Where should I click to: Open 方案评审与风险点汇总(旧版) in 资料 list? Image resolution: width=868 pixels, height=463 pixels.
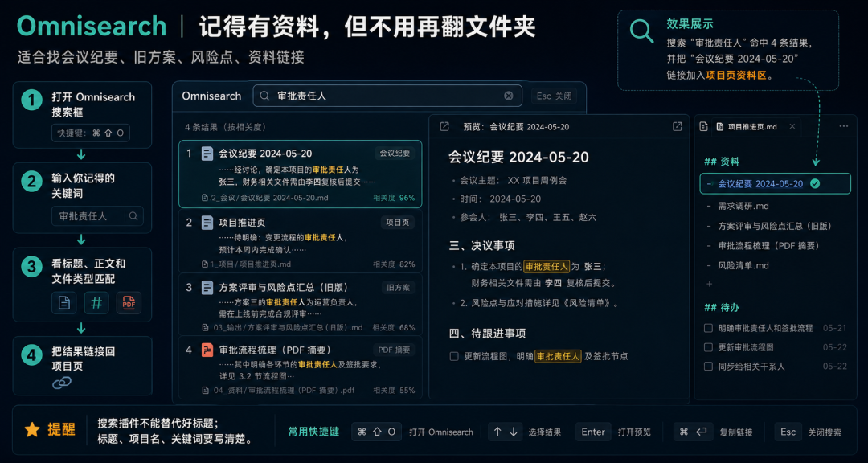click(775, 226)
